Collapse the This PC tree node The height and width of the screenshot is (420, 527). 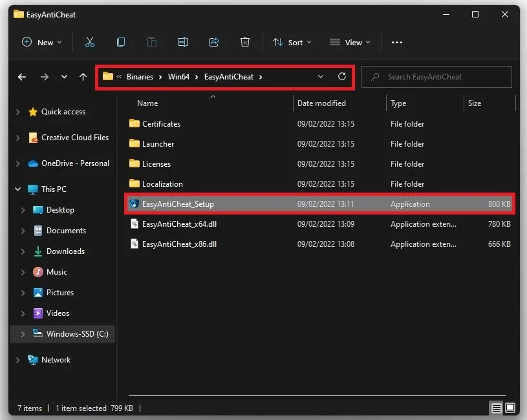click(18, 189)
